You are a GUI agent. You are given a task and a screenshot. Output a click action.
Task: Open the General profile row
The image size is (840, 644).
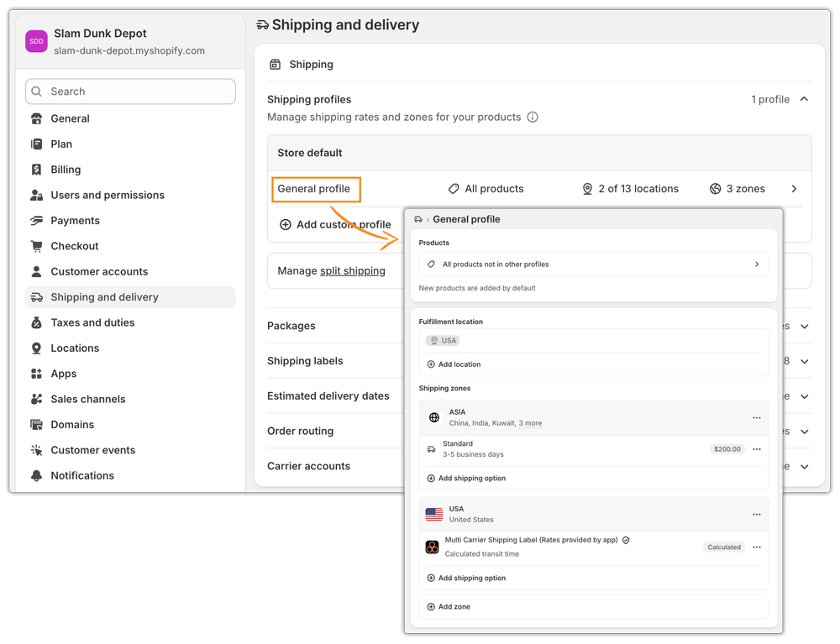(539, 189)
